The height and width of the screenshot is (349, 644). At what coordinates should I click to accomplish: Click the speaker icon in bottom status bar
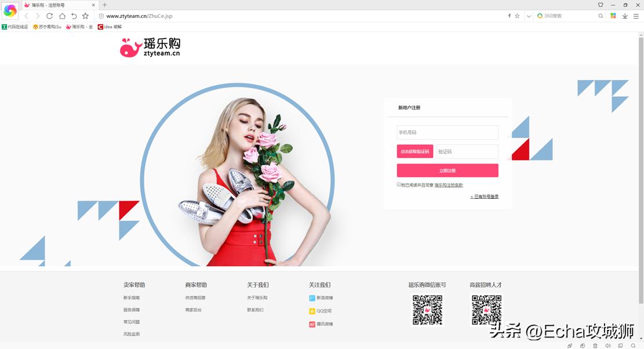coord(607,344)
